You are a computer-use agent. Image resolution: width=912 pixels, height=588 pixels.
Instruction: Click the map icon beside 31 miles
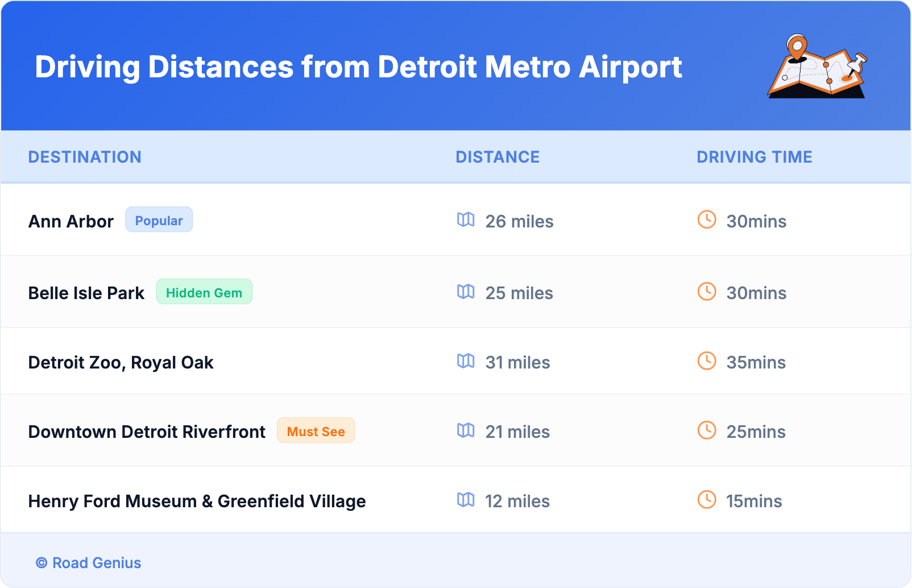(466, 361)
